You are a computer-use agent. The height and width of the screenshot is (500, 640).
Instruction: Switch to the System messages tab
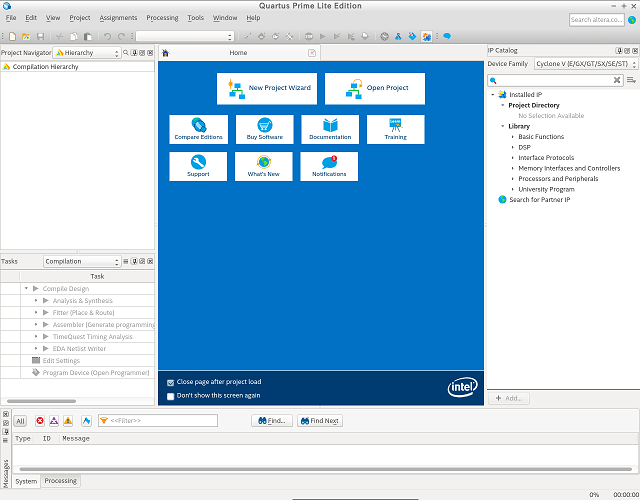coord(26,481)
